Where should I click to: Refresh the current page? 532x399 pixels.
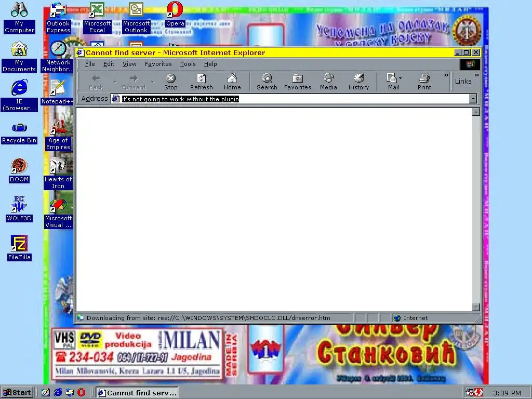tap(201, 82)
